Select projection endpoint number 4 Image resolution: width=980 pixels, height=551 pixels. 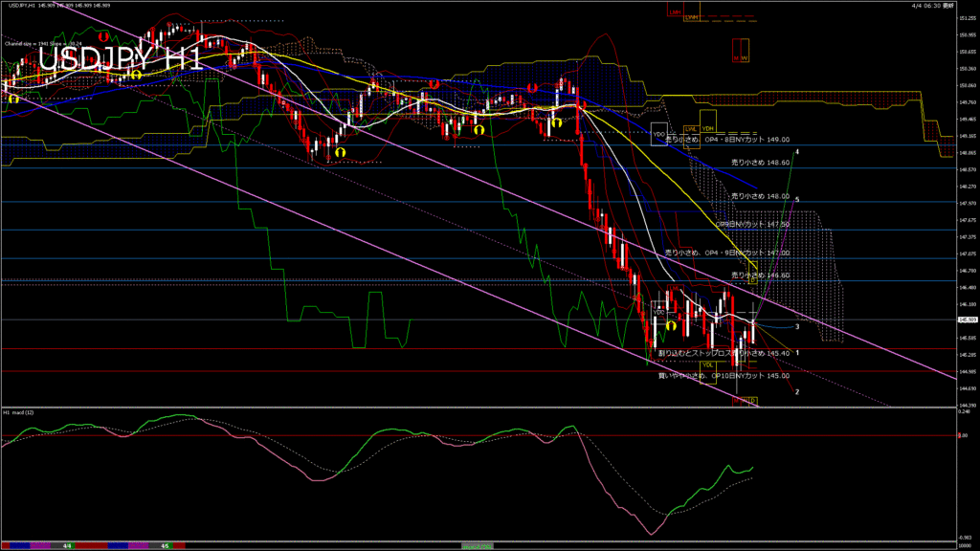tap(797, 152)
